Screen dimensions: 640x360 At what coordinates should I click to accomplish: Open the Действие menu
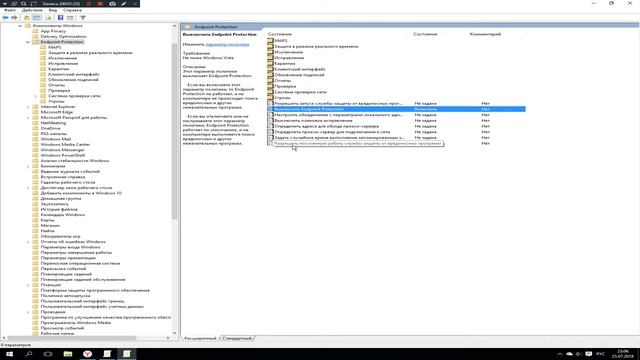pos(32,10)
